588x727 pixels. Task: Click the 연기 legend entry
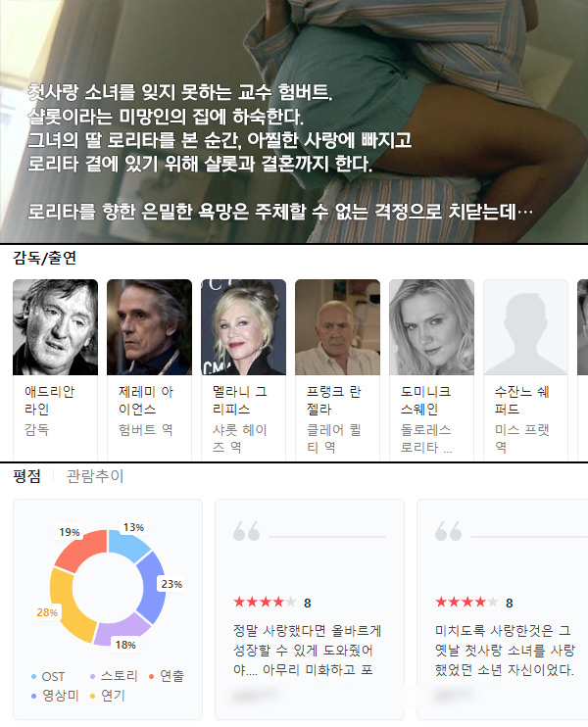tap(108, 696)
